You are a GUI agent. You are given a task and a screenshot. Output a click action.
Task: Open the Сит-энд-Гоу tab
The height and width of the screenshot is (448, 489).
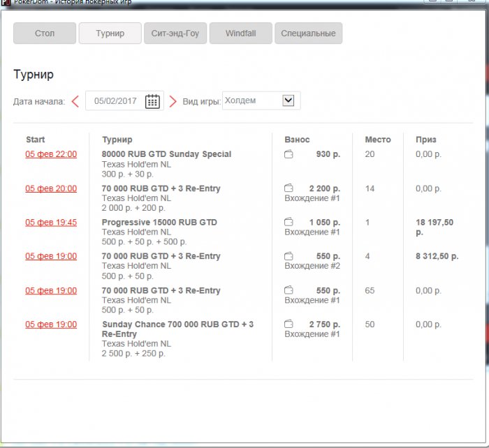pyautogui.click(x=175, y=33)
